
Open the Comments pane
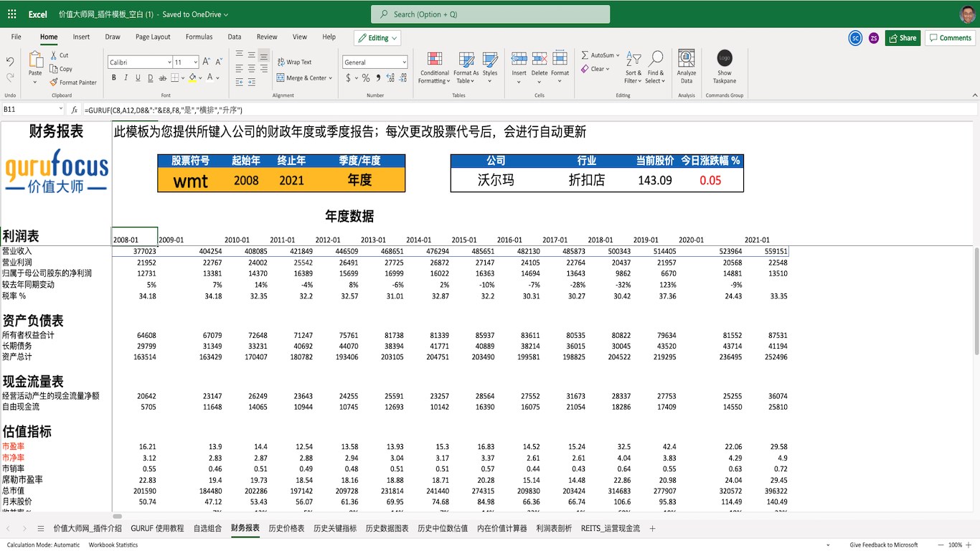click(951, 38)
